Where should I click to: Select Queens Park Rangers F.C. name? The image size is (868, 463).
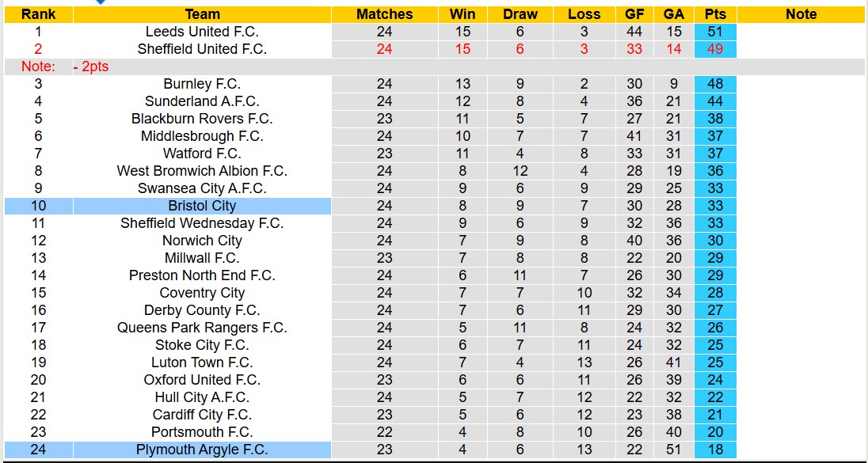point(202,328)
